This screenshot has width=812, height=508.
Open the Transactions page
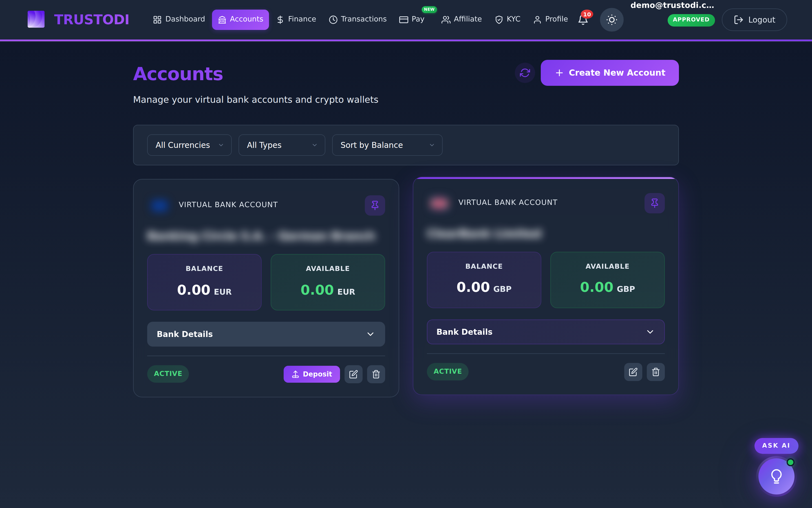(x=358, y=19)
